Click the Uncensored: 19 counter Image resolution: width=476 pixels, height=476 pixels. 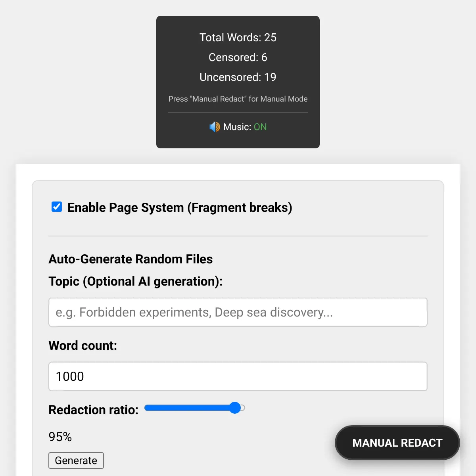click(238, 77)
